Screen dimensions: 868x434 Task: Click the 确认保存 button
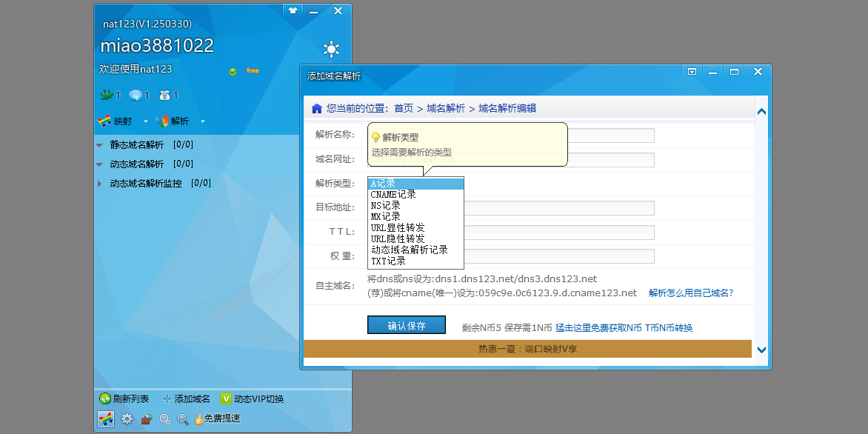(407, 326)
